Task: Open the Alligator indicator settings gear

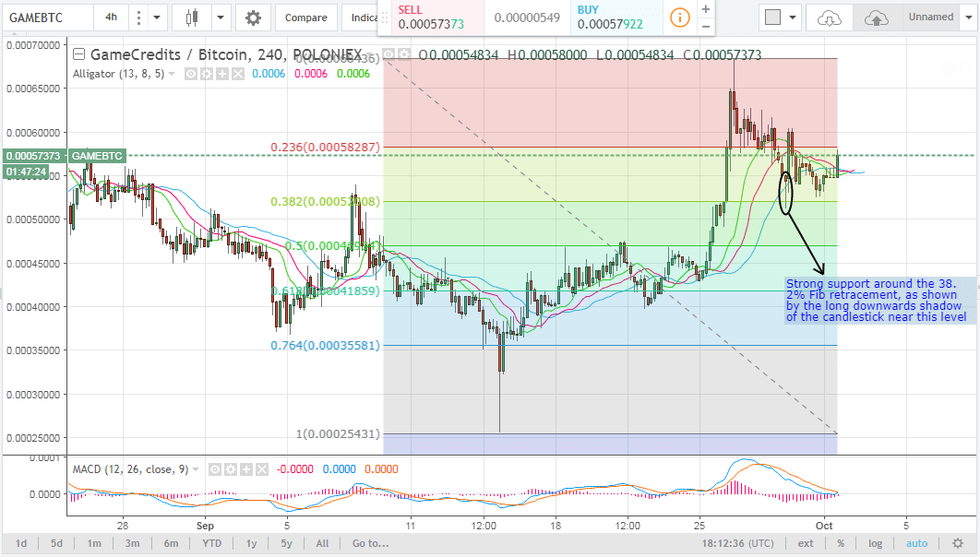Action: [207, 74]
